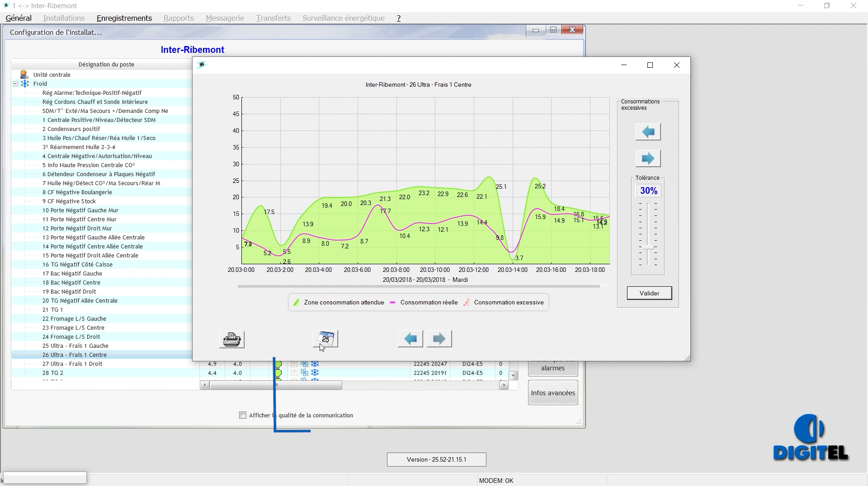Viewport: 868px width, 486px height.
Task: Open the Enregistrements menu
Action: 124,18
